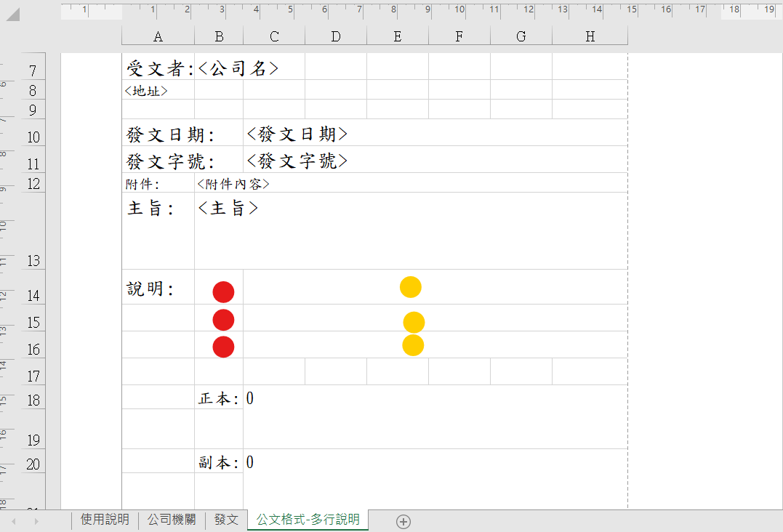Click the next-sheet navigation arrow
783x532 pixels.
pos(36,522)
